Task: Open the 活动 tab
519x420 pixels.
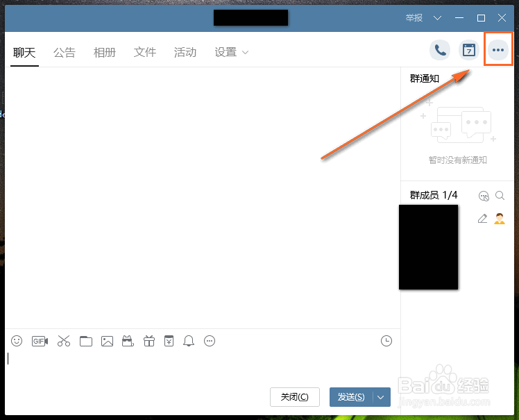Action: click(x=185, y=52)
